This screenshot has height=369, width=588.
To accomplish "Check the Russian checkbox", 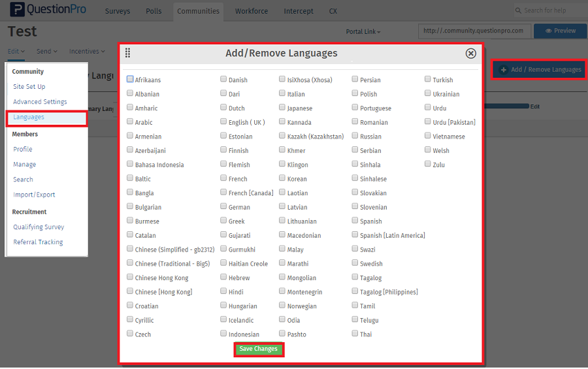I will tap(355, 136).
